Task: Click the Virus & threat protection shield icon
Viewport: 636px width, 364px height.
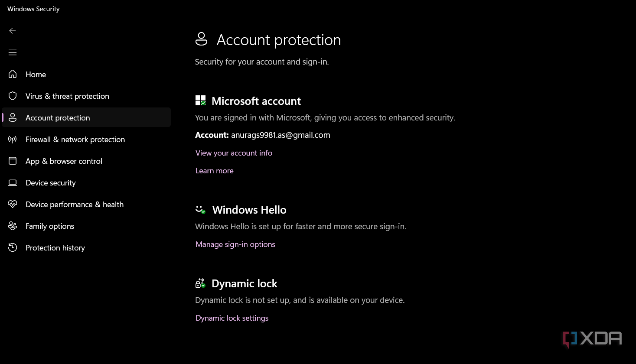Action: pyautogui.click(x=13, y=96)
